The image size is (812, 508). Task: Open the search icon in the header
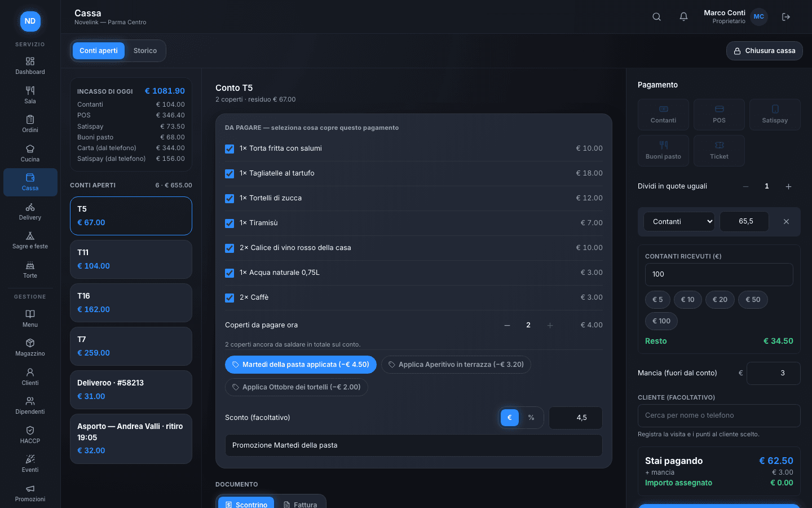click(656, 17)
